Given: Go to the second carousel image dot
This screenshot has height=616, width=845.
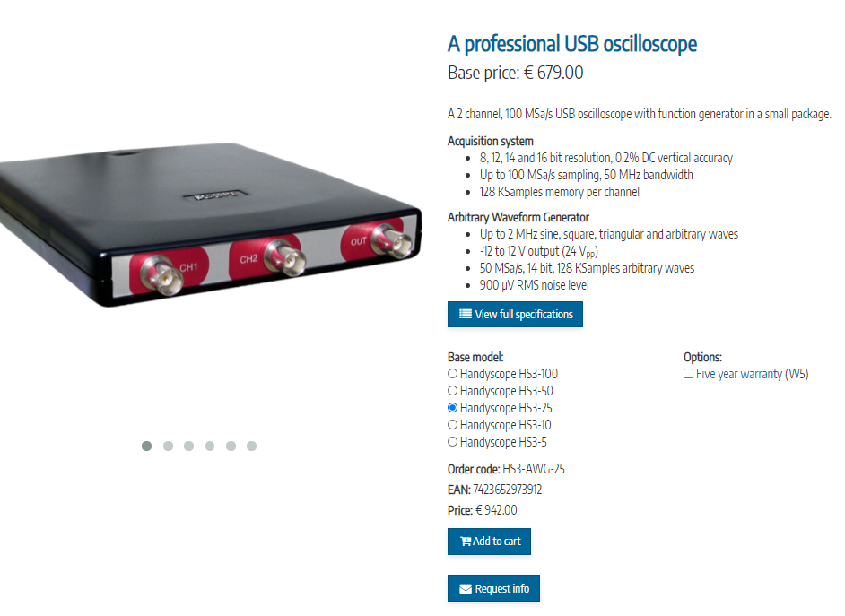Looking at the screenshot, I should (168, 446).
